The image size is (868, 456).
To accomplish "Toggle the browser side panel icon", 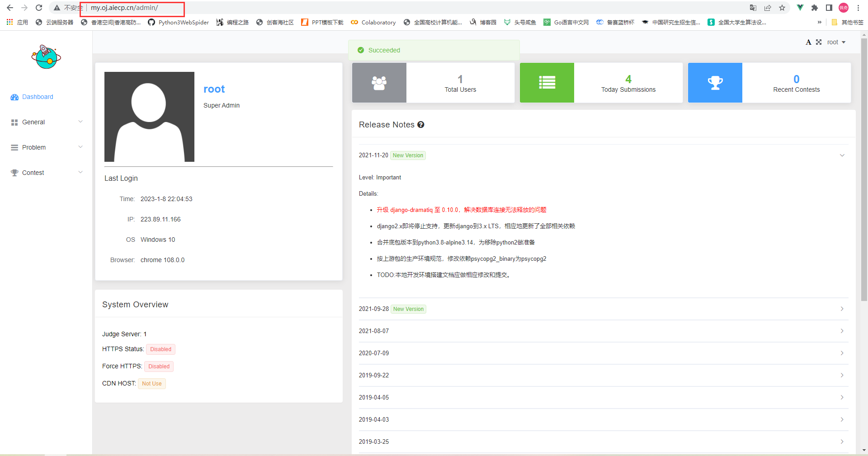I will [829, 8].
